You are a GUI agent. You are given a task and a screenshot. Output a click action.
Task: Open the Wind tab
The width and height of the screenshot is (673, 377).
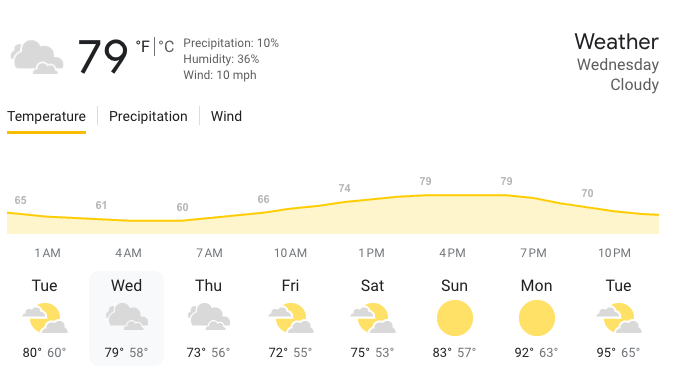click(x=226, y=116)
